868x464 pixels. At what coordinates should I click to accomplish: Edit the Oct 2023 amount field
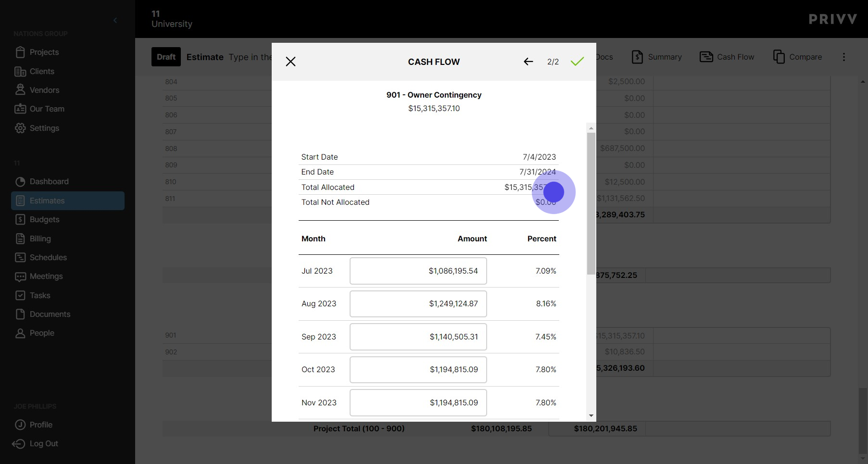pyautogui.click(x=418, y=369)
